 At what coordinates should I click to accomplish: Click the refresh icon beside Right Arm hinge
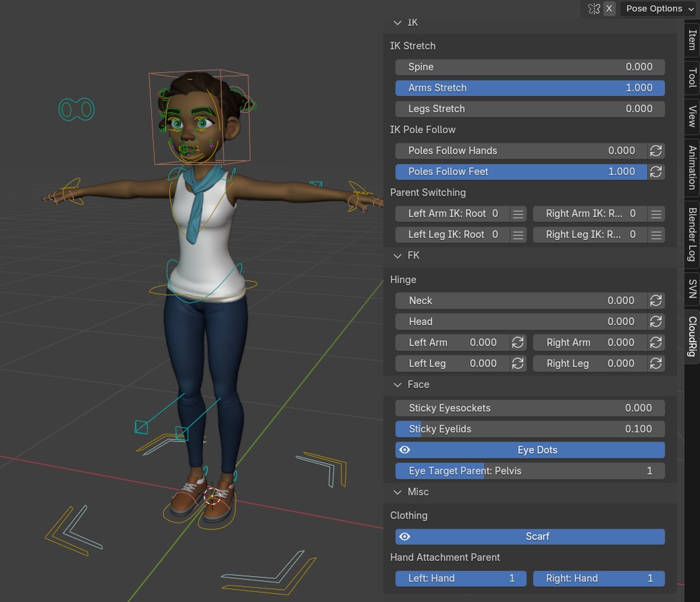656,342
